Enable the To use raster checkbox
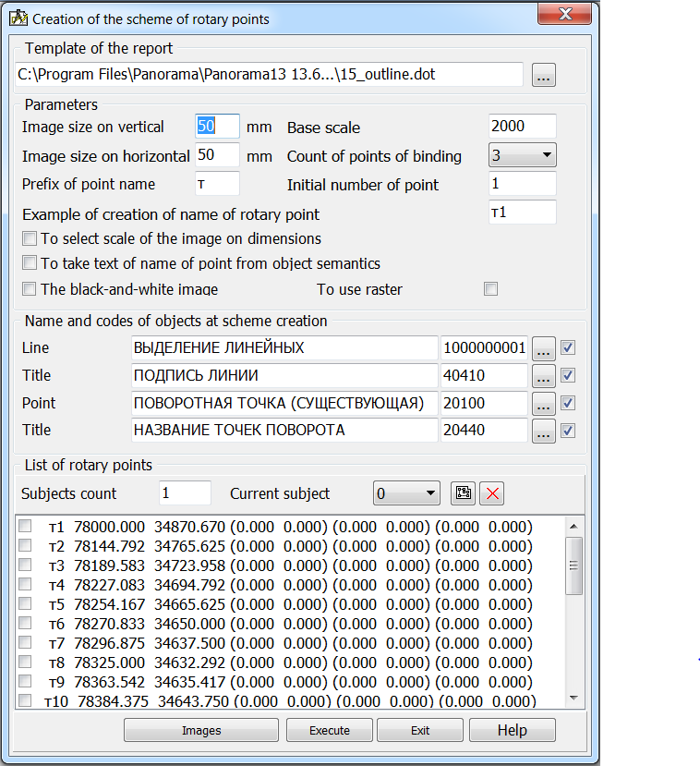 [x=491, y=289]
